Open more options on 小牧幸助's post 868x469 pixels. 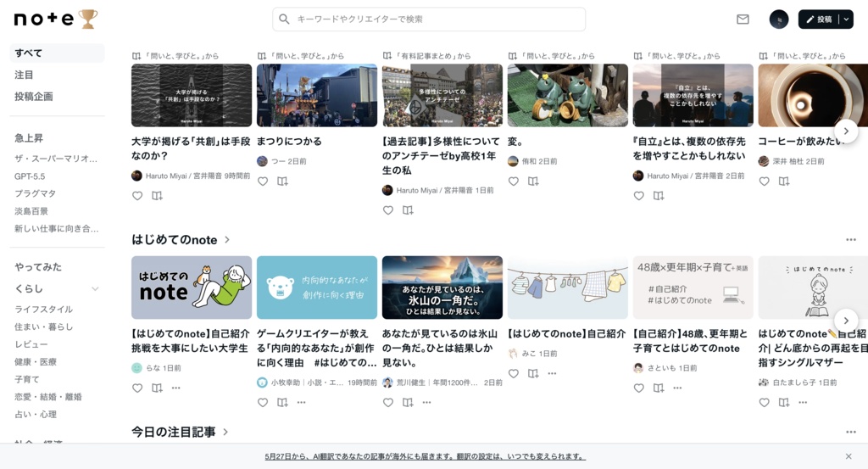point(301,403)
